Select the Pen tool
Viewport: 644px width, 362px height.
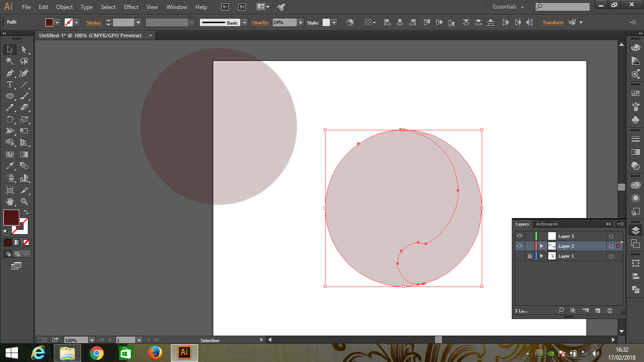coord(9,73)
